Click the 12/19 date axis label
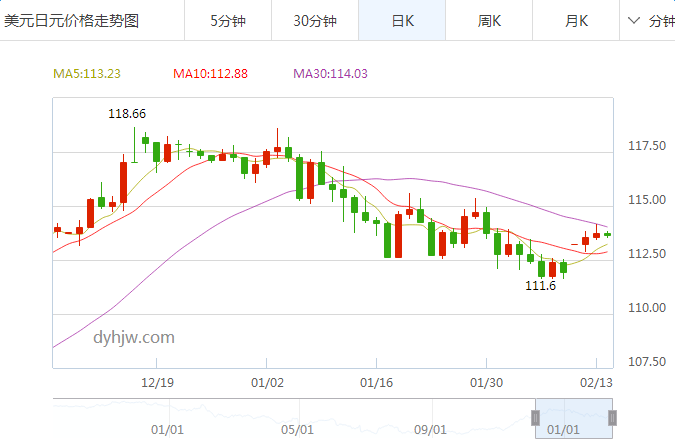Screen dimensions: 675x441 coord(158,382)
